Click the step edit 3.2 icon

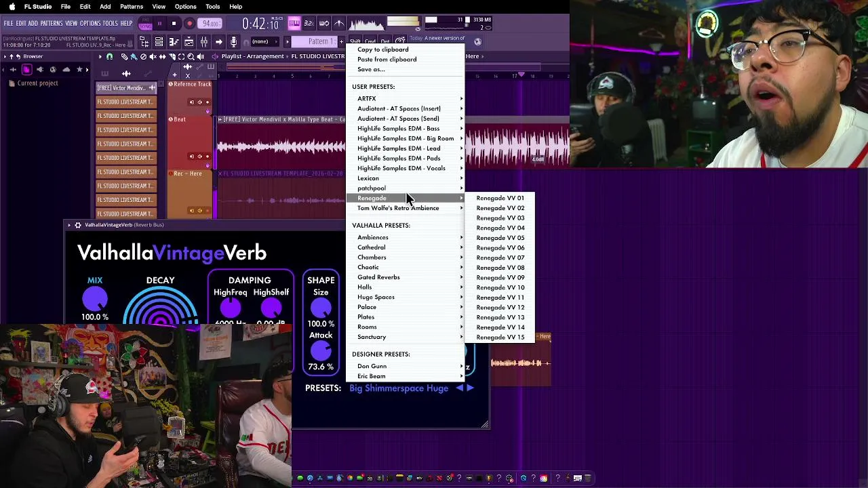click(x=309, y=24)
